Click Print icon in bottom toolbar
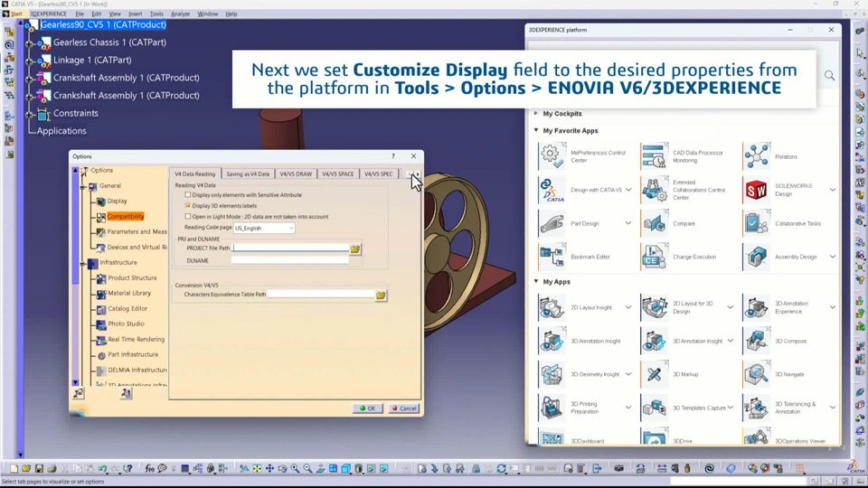Image resolution: width=868 pixels, height=488 pixels. coord(52,469)
